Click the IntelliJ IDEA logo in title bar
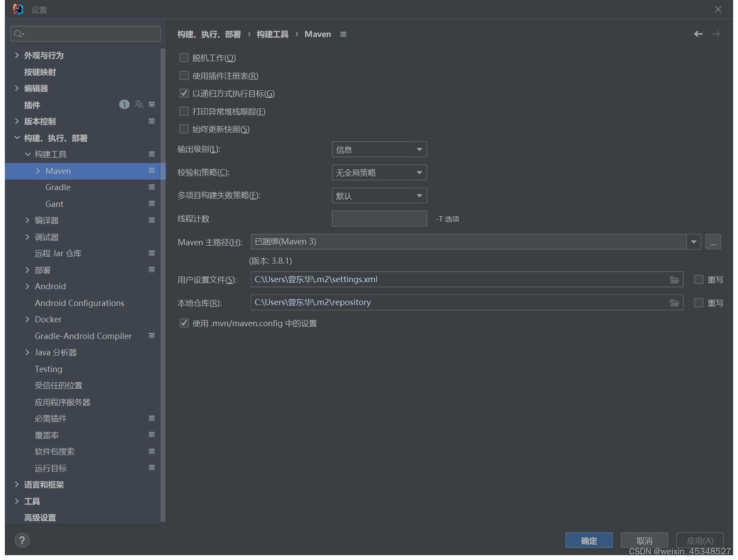The height and width of the screenshot is (560, 738). (18, 9)
